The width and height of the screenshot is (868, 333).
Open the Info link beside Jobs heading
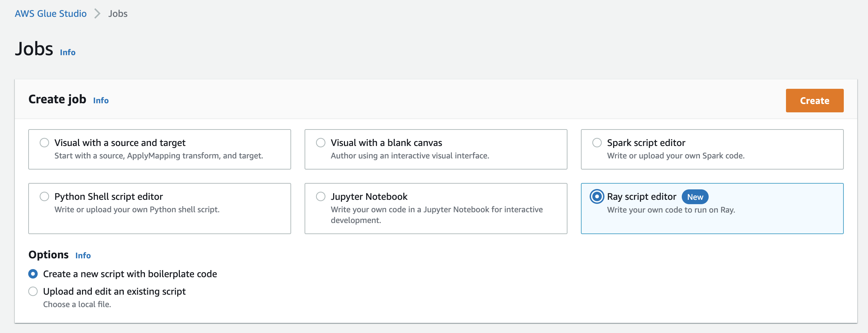(67, 52)
